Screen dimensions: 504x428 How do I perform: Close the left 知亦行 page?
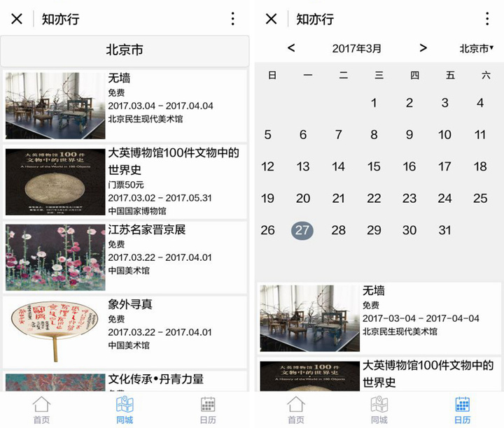coord(17,19)
